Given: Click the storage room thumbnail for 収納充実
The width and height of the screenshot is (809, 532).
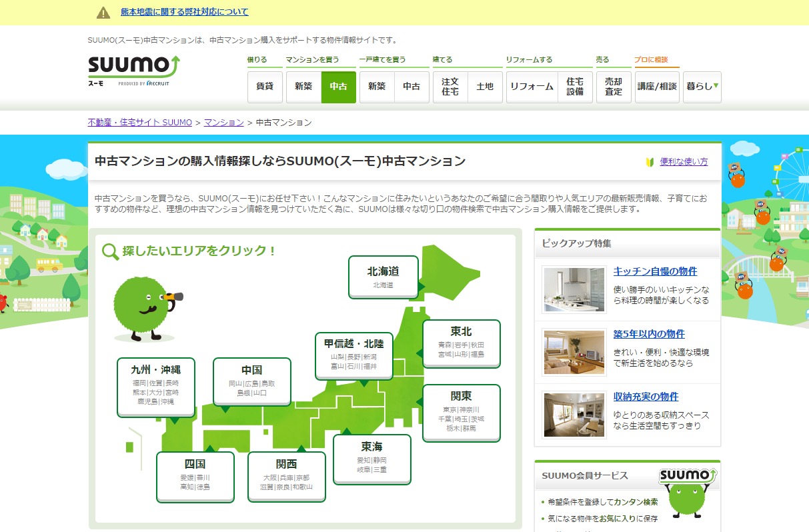Looking at the screenshot, I should point(574,414).
